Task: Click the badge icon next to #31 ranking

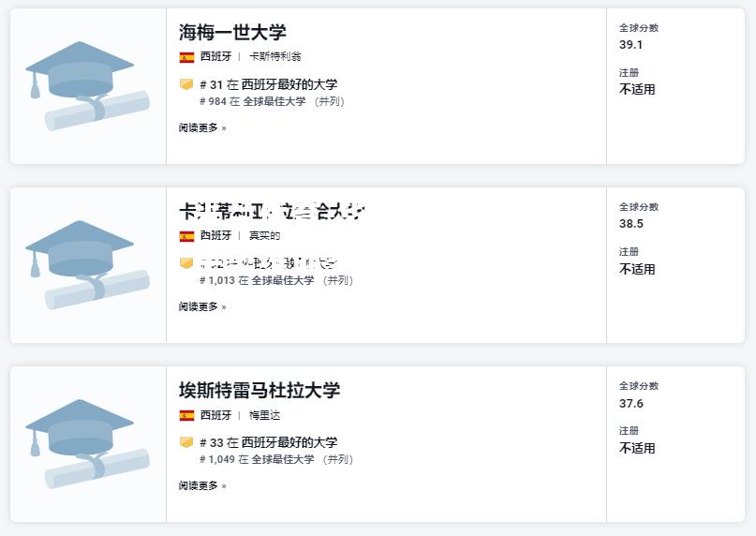Action: coord(186,84)
